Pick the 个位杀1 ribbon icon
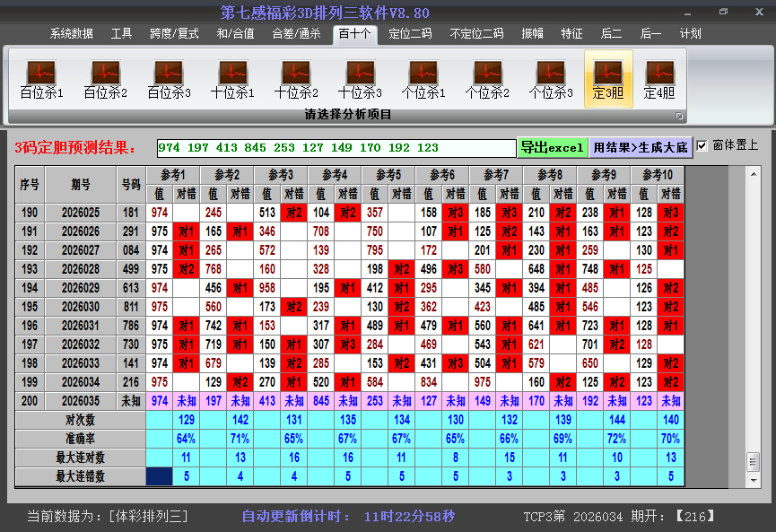The image size is (776, 532). click(423, 79)
